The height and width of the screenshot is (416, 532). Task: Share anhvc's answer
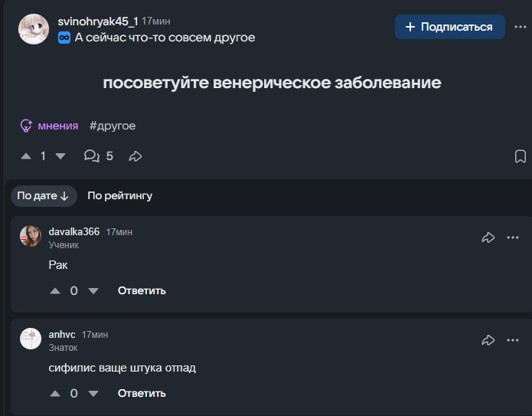488,340
